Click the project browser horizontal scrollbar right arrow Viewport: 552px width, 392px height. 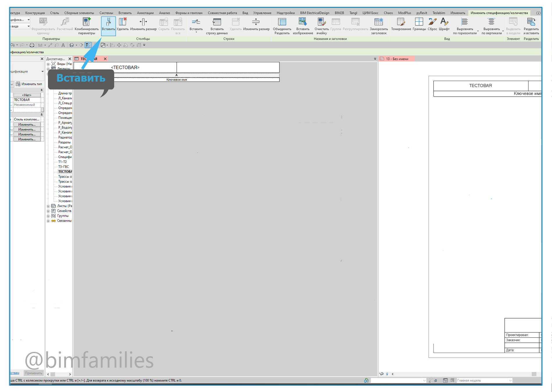[70, 374]
